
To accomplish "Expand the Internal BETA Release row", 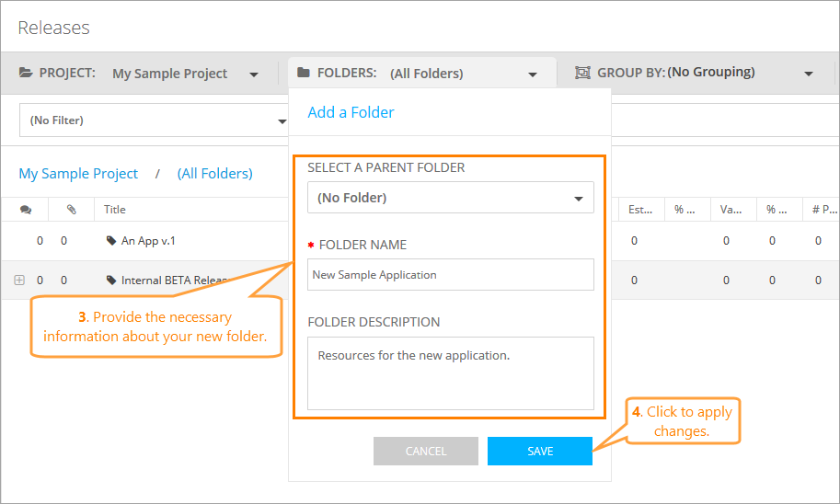I will click(19, 281).
